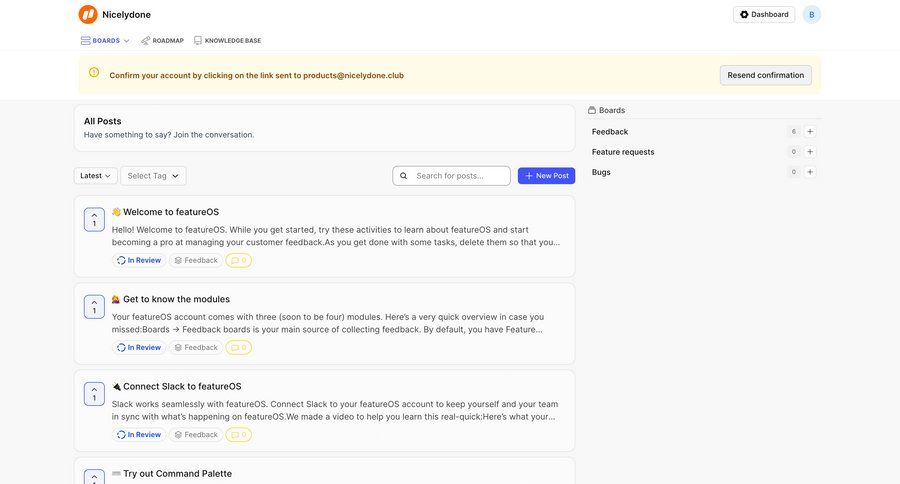900x484 pixels.
Task: Open the Get to know the modules title
Action: [170, 299]
